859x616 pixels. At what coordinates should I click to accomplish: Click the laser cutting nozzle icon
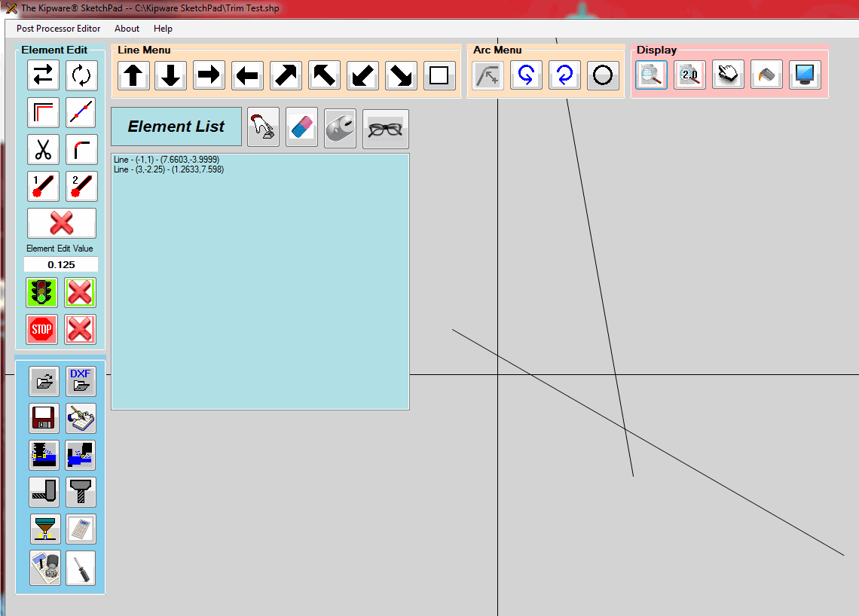tap(45, 529)
